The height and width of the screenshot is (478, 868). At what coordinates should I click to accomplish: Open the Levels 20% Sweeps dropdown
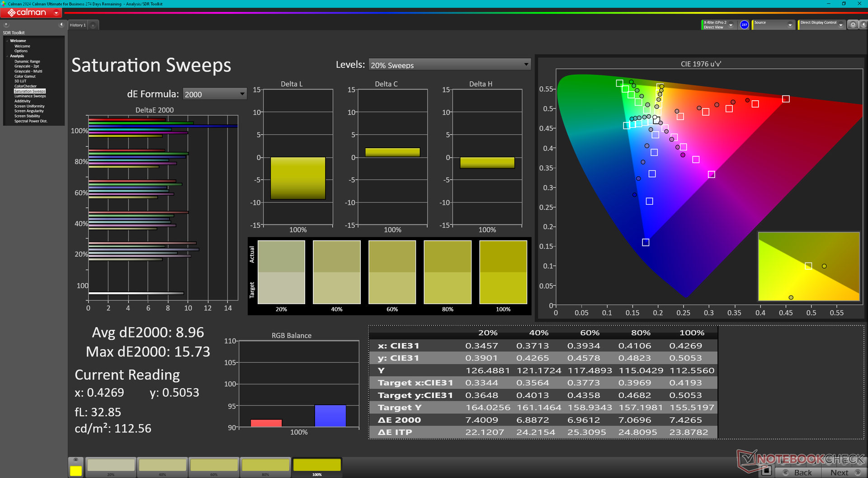click(449, 65)
